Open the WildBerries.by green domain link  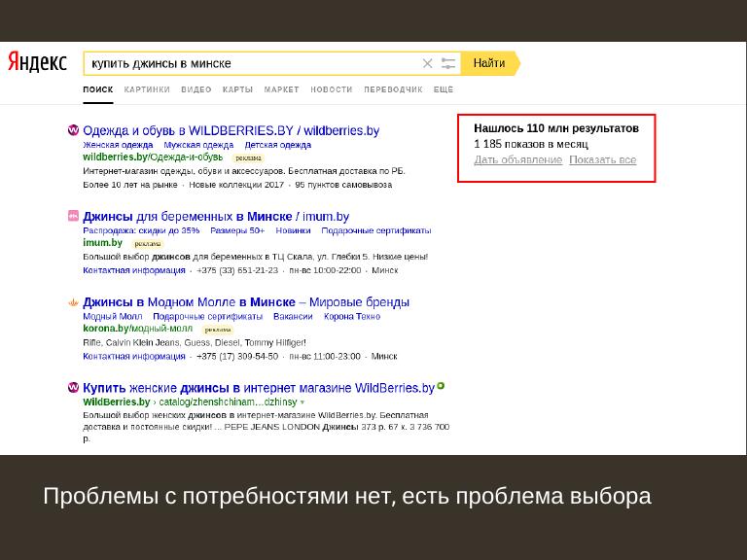click(117, 402)
